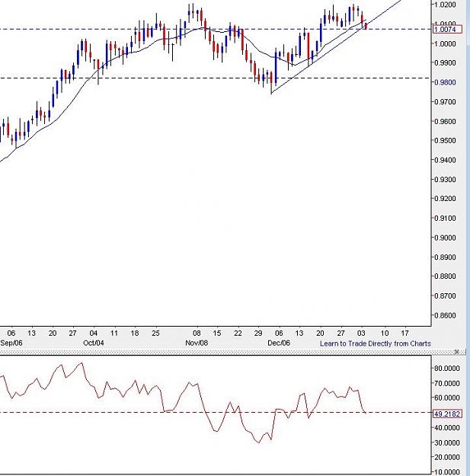Click the 10.0000 RSI scale label
The height and width of the screenshot is (476, 470).
click(x=447, y=472)
